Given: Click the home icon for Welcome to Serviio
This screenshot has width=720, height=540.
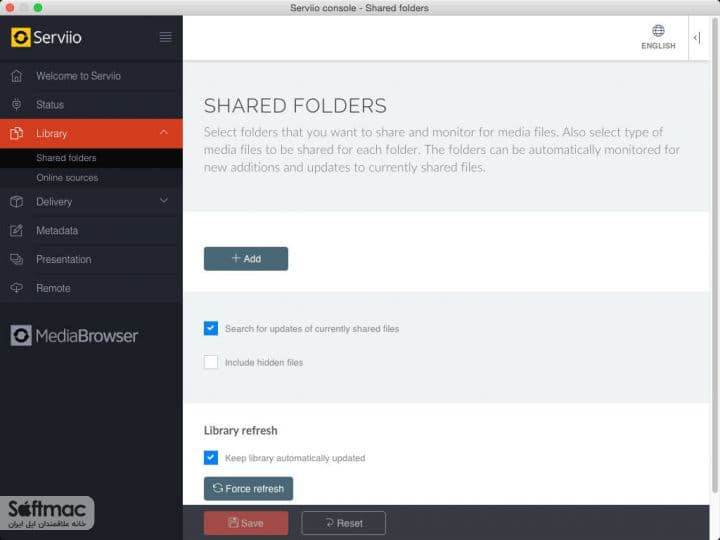Looking at the screenshot, I should pos(17,76).
